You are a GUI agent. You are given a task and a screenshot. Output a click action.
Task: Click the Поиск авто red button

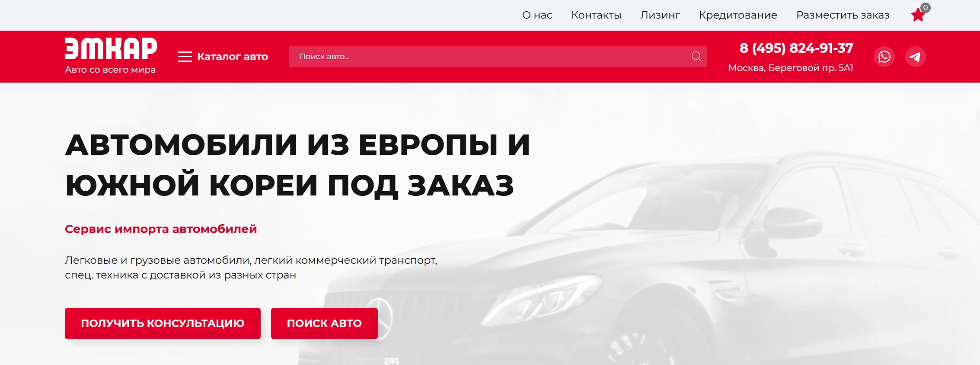click(324, 323)
